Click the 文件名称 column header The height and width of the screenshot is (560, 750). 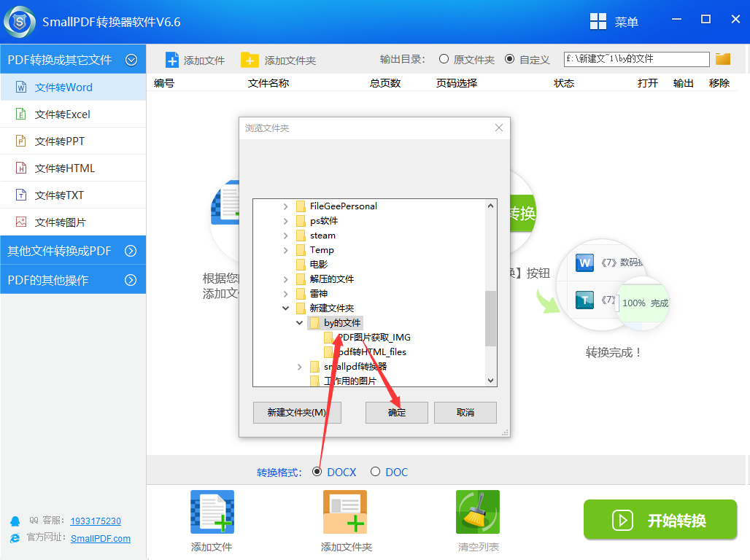[268, 83]
